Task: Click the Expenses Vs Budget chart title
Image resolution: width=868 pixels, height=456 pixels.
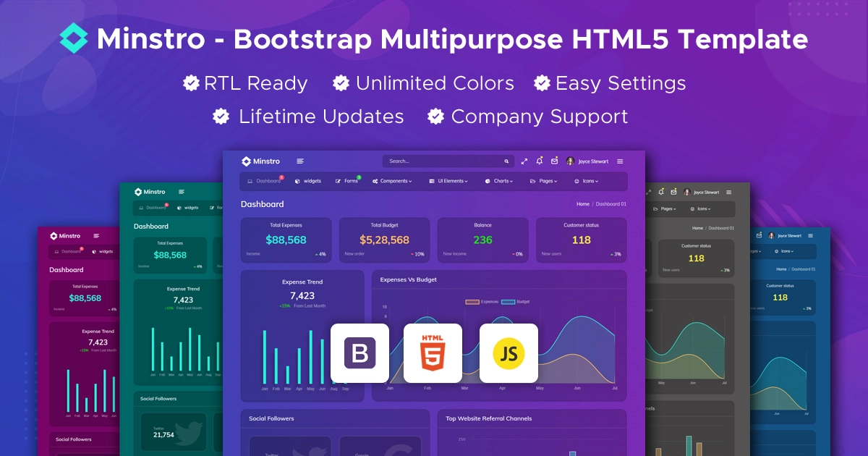Action: tap(408, 279)
